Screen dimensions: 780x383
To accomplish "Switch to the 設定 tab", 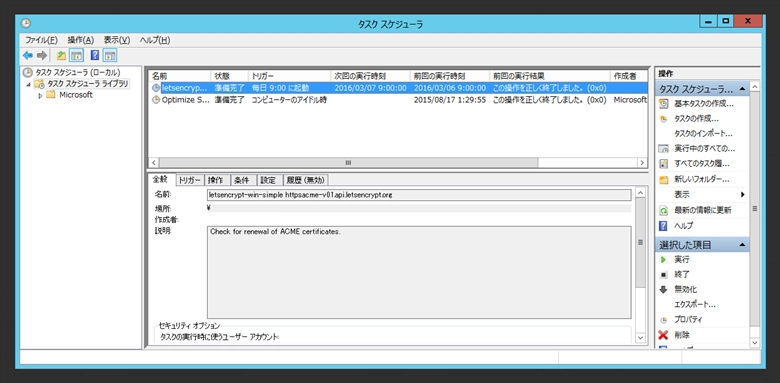I will click(x=269, y=180).
